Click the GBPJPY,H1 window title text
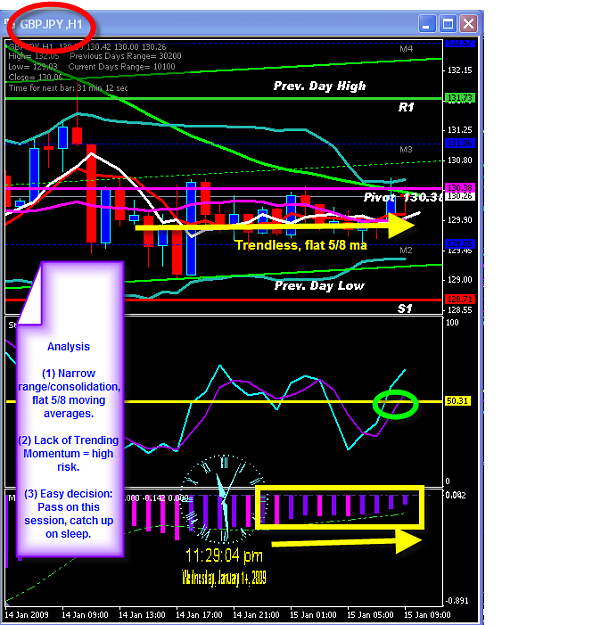Viewport: 609px width, 625px height. tap(51, 24)
